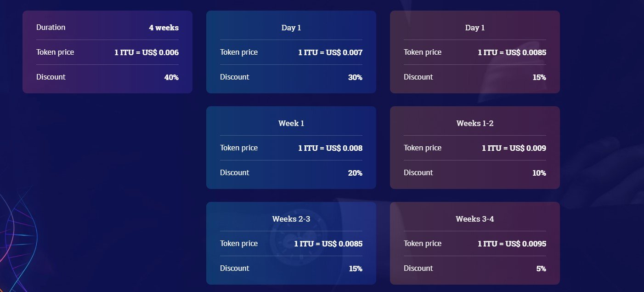Click the '4 weeks' duration value
The image size is (644, 292).
point(164,28)
